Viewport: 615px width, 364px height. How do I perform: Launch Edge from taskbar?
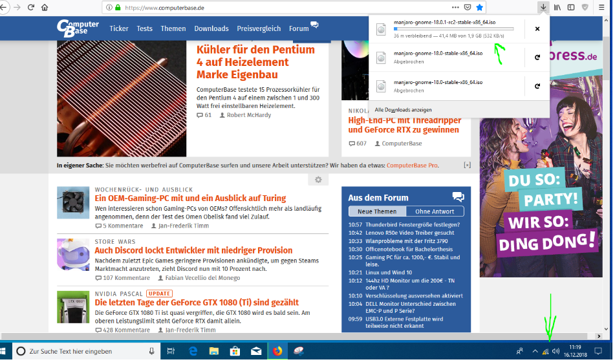(193, 351)
